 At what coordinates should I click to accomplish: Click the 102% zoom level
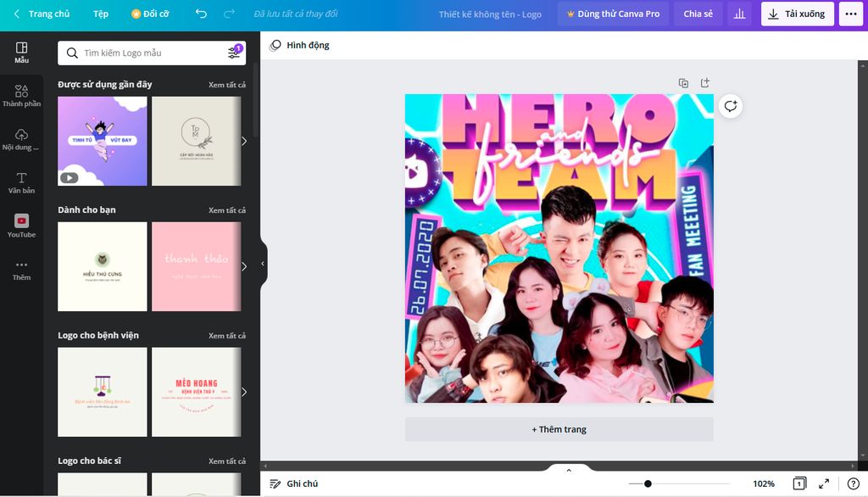coord(764,483)
